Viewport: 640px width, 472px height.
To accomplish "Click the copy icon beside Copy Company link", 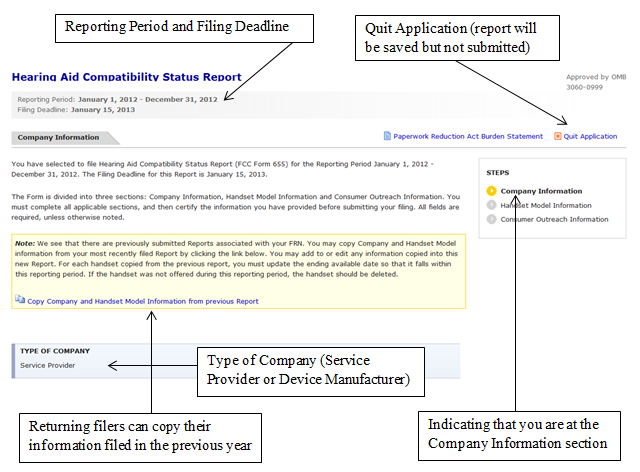I will pyautogui.click(x=20, y=300).
